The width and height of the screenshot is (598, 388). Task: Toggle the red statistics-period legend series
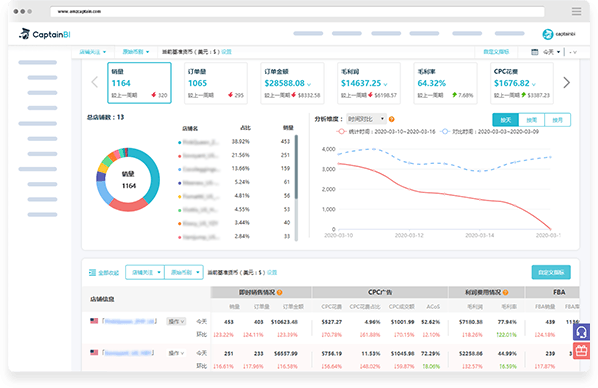pyautogui.click(x=386, y=132)
